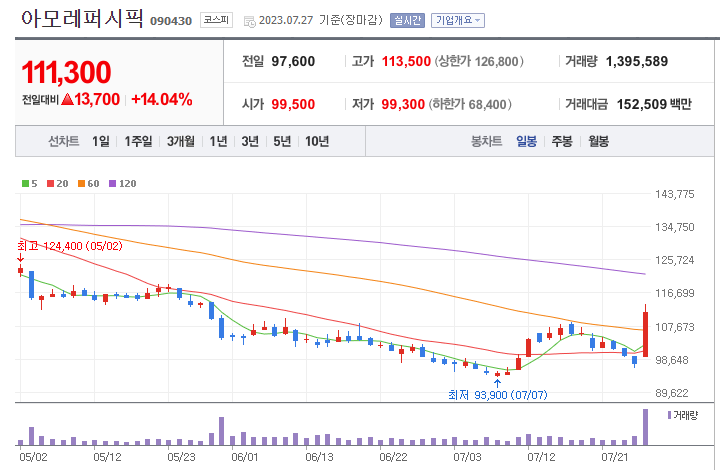Select the 1일 line chart tab
Image resolution: width=720 pixels, height=470 pixels.
pyautogui.click(x=101, y=141)
